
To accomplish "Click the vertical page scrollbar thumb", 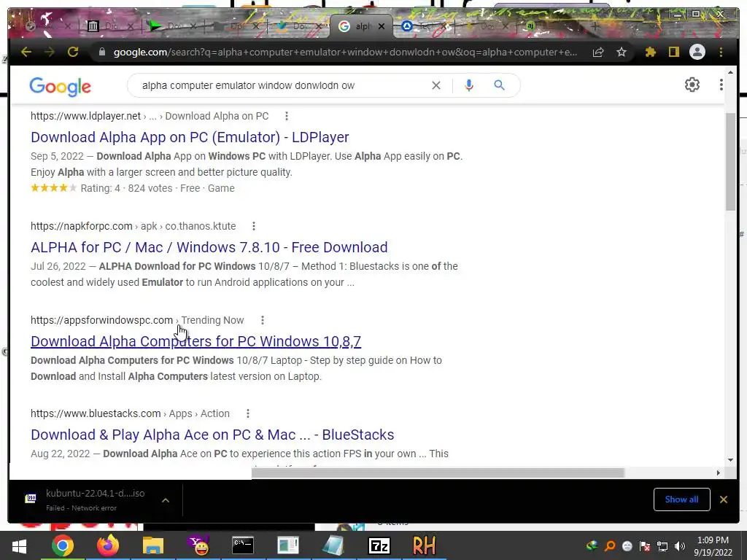I will pyautogui.click(x=730, y=162).
